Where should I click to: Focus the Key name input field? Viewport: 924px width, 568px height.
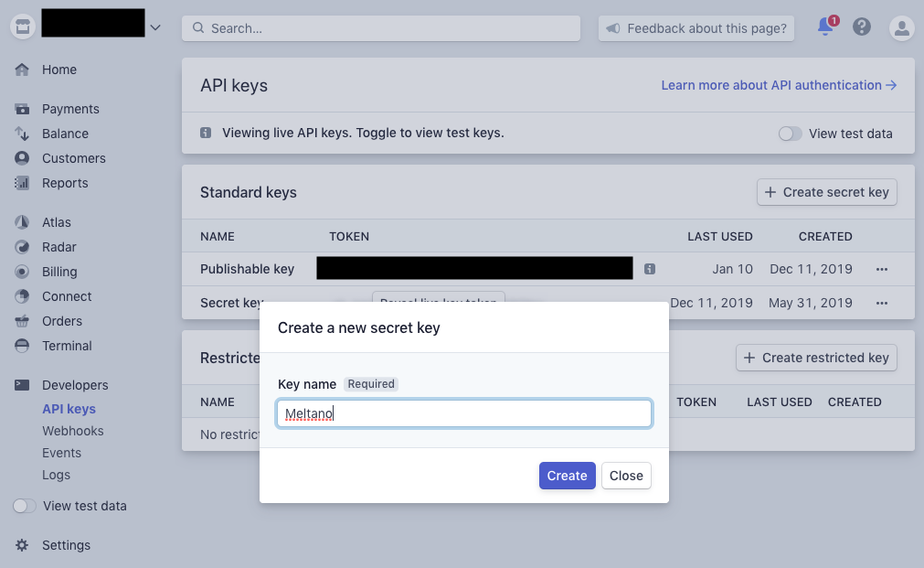coord(463,413)
